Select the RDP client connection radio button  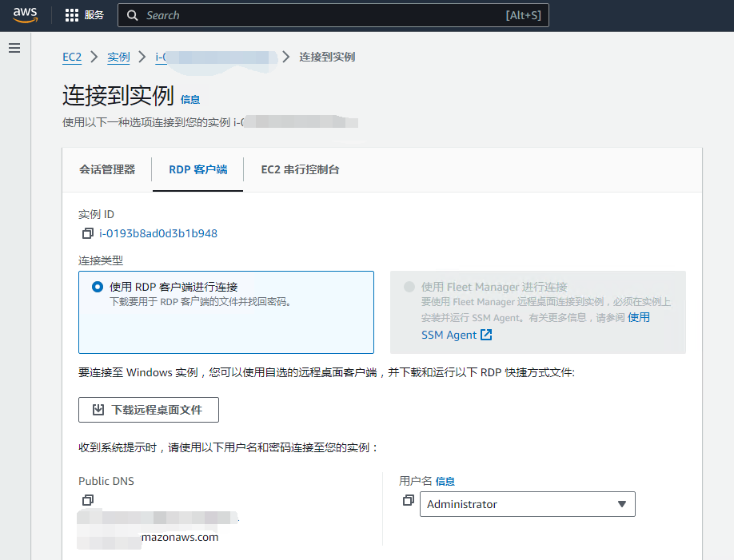point(98,287)
